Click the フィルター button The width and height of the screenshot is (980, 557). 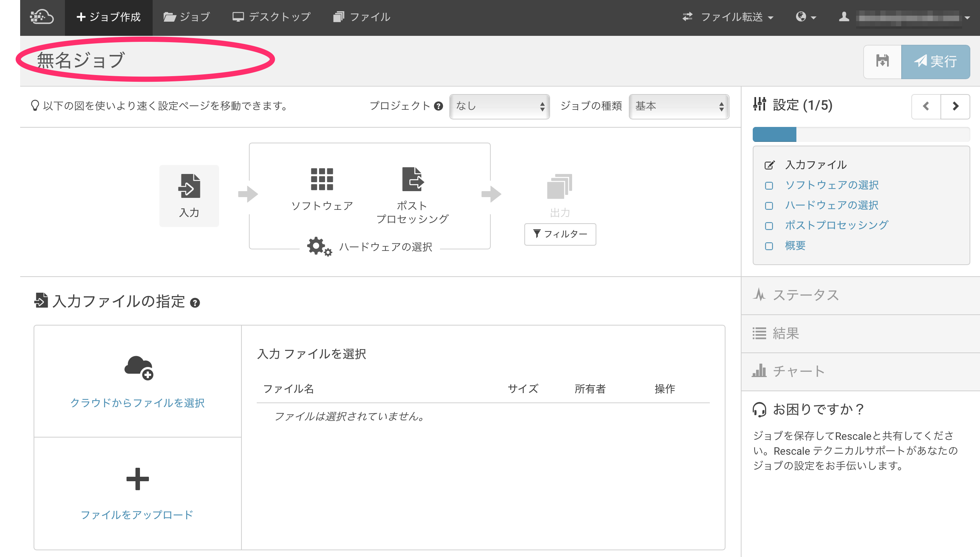coord(560,234)
